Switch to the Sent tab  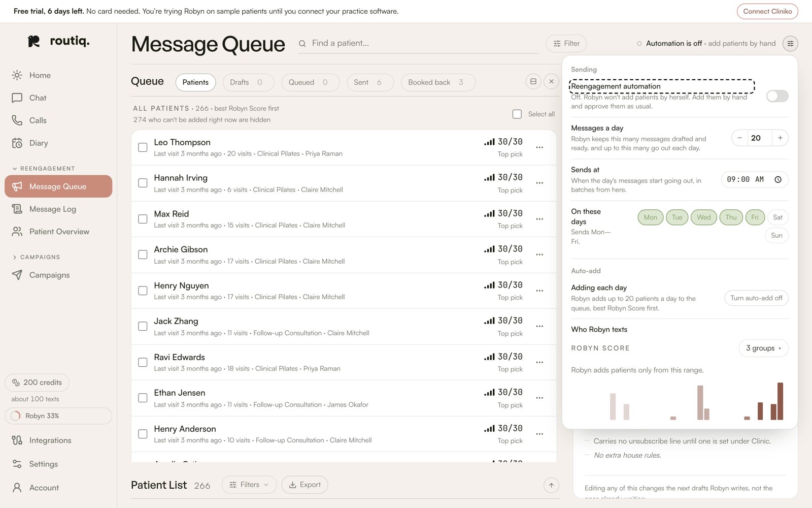click(370, 82)
